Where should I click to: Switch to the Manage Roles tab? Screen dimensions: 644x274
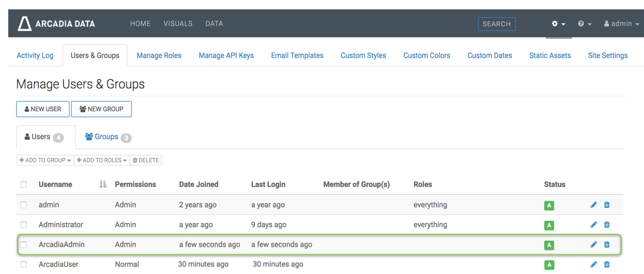(x=159, y=55)
